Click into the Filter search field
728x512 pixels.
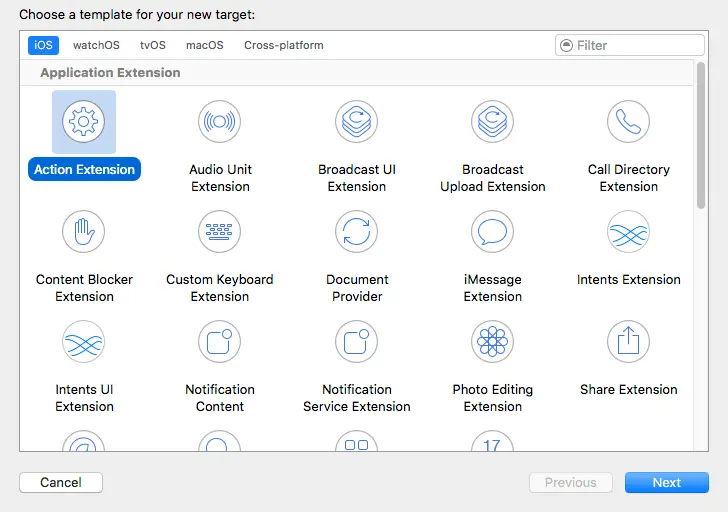636,45
